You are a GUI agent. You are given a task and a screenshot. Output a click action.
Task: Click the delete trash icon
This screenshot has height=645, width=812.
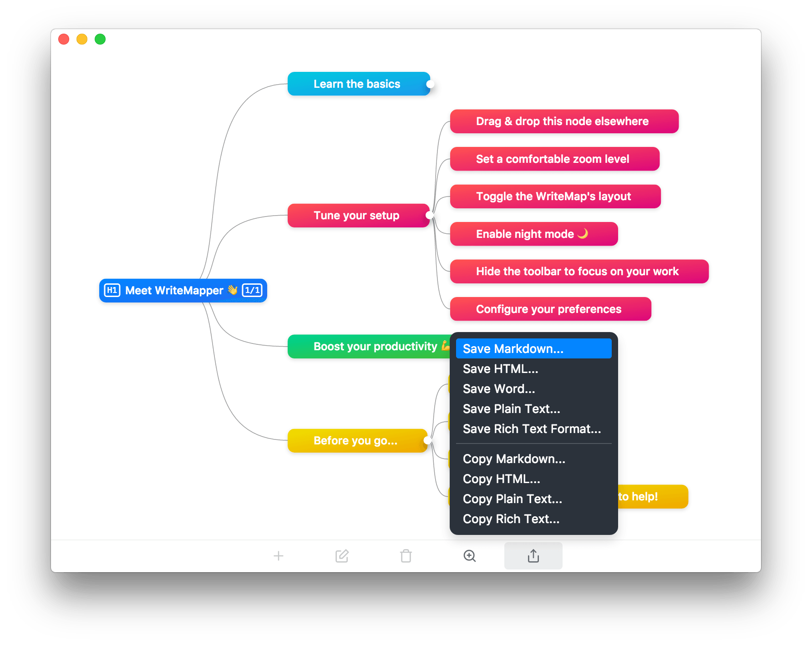click(406, 556)
